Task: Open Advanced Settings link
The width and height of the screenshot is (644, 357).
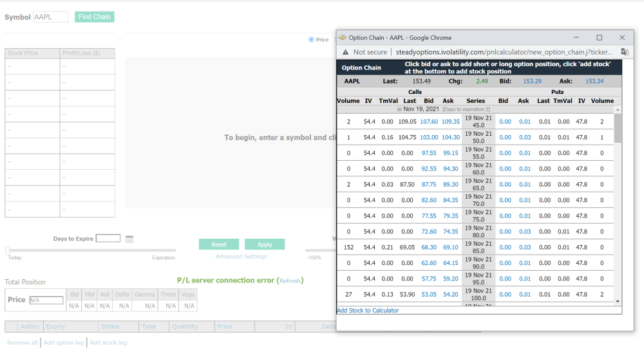Action: coord(241,257)
